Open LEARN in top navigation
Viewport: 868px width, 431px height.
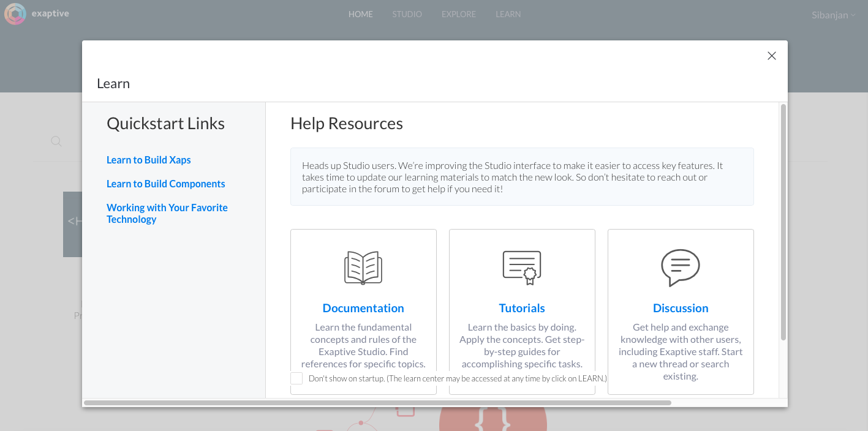[x=508, y=14]
